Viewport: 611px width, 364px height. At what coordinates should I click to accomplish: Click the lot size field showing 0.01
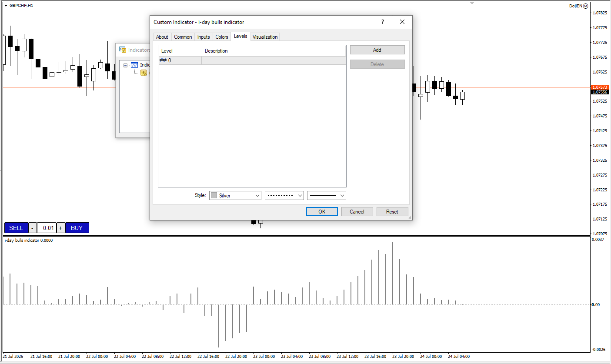coord(47,228)
